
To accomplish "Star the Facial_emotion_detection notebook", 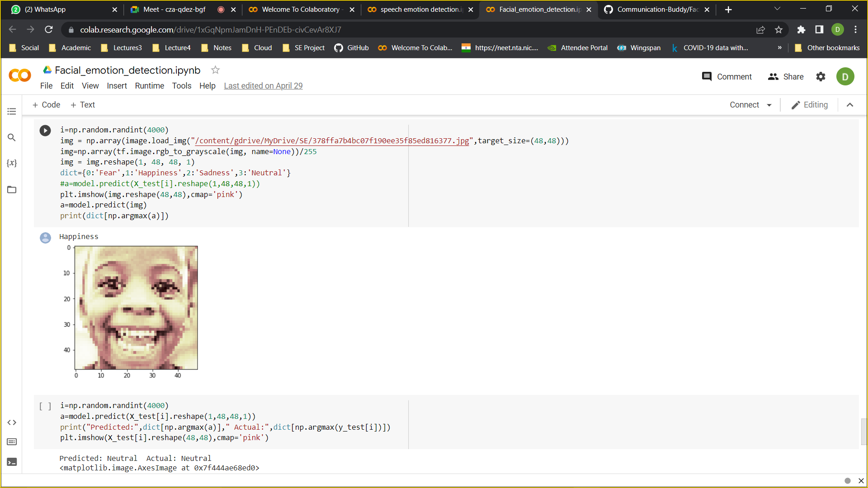I will click(215, 70).
